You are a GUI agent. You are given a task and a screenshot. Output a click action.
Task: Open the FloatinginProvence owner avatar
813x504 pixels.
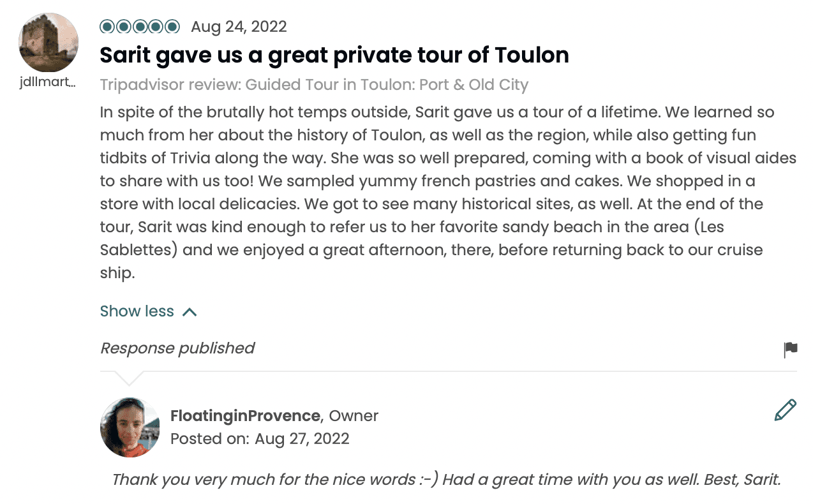[130, 427]
